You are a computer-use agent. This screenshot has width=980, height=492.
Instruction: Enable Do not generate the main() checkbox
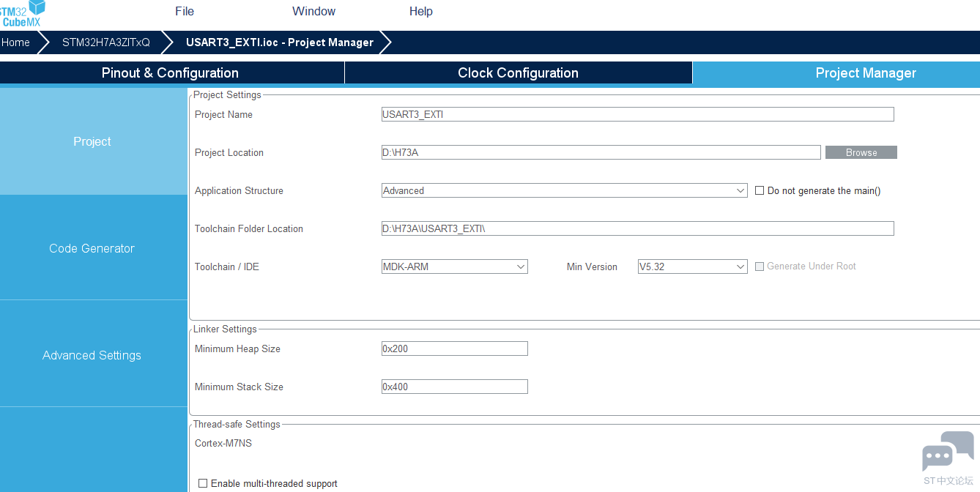(760, 190)
